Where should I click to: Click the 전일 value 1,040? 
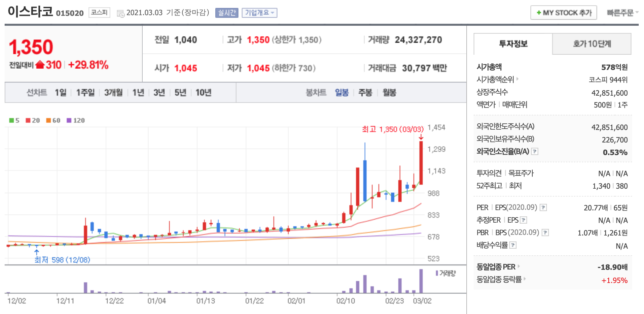[186, 40]
